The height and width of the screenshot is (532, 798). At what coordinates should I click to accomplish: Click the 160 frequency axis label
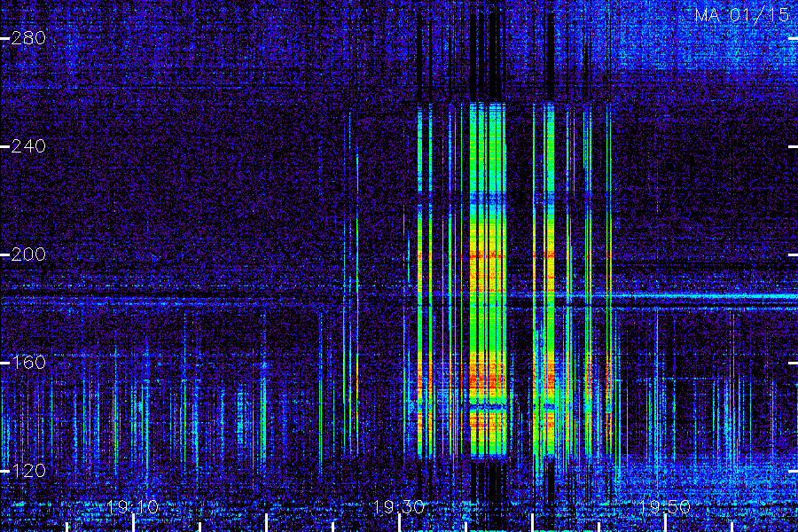(28, 362)
